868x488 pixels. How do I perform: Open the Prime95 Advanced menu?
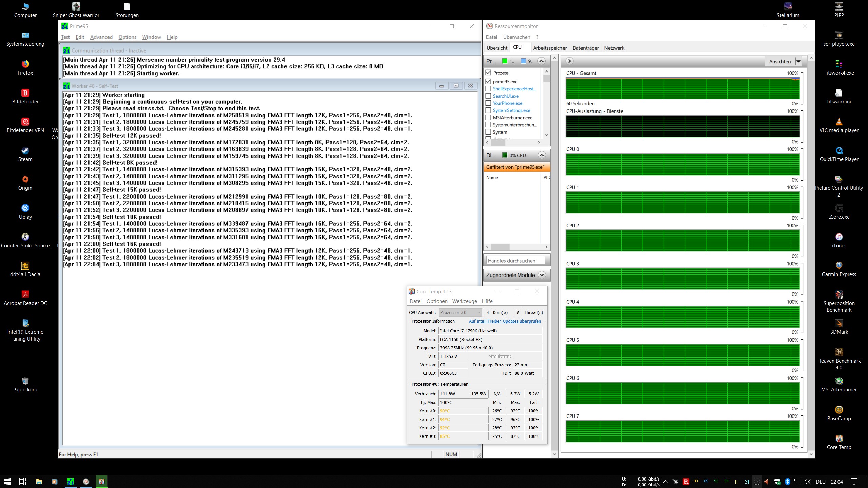tap(101, 37)
